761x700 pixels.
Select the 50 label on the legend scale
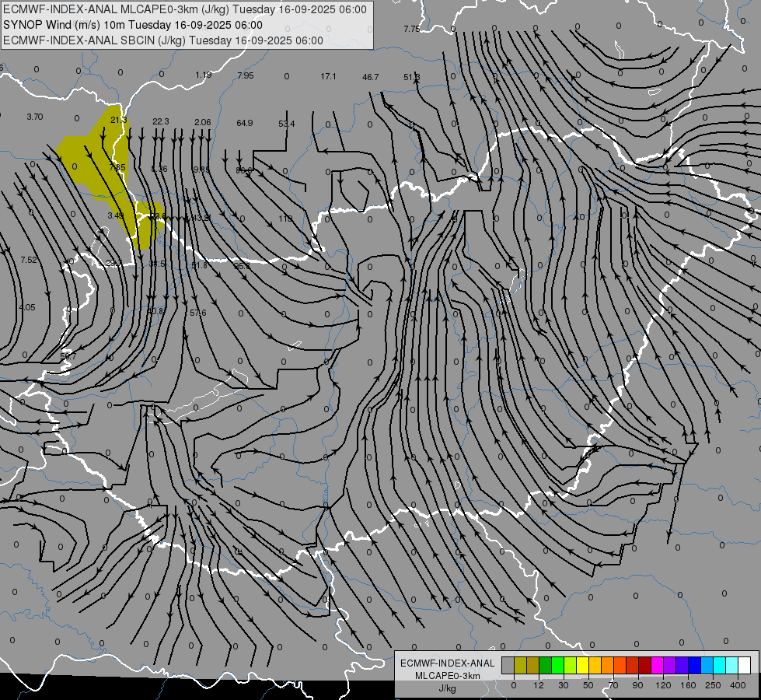[588, 685]
